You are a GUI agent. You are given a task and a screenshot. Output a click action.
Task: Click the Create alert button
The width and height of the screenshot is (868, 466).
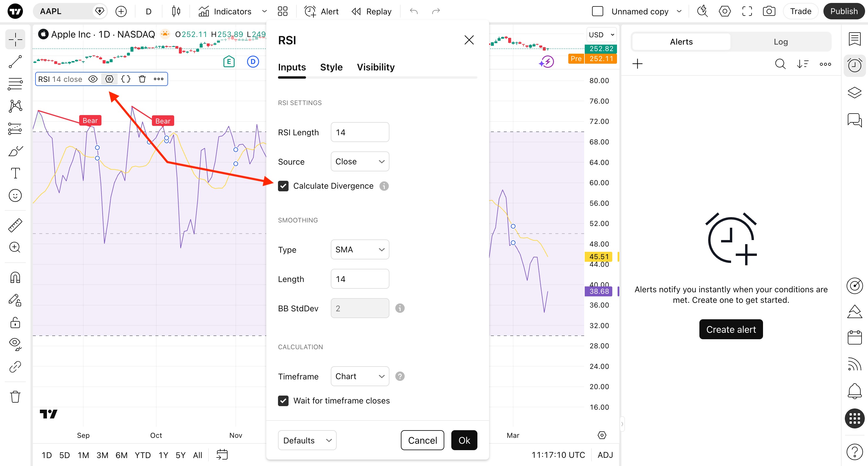pos(730,330)
